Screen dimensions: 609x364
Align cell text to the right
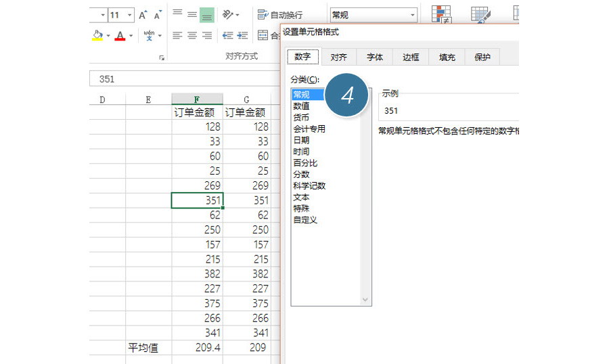pos(207,36)
